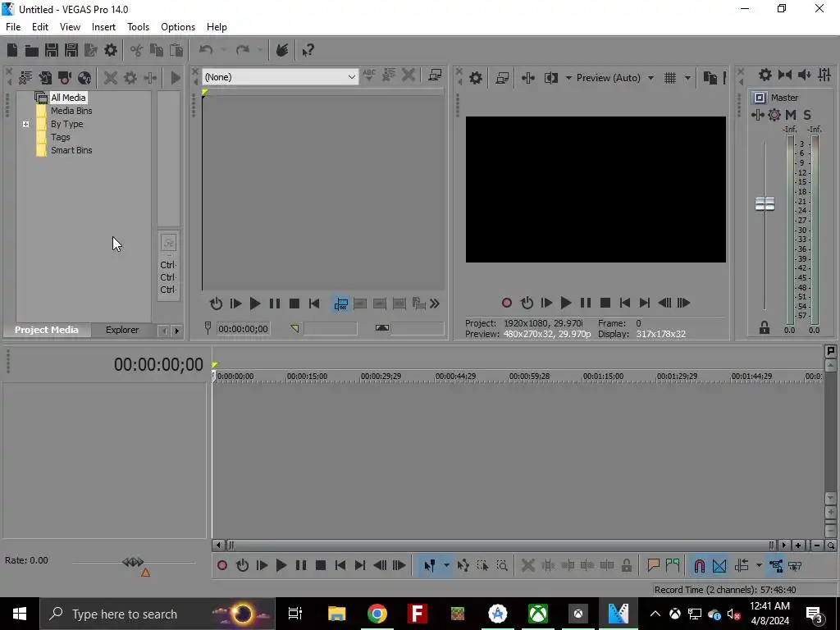Undo the last action
The height and width of the screenshot is (630, 840).
pyautogui.click(x=206, y=50)
